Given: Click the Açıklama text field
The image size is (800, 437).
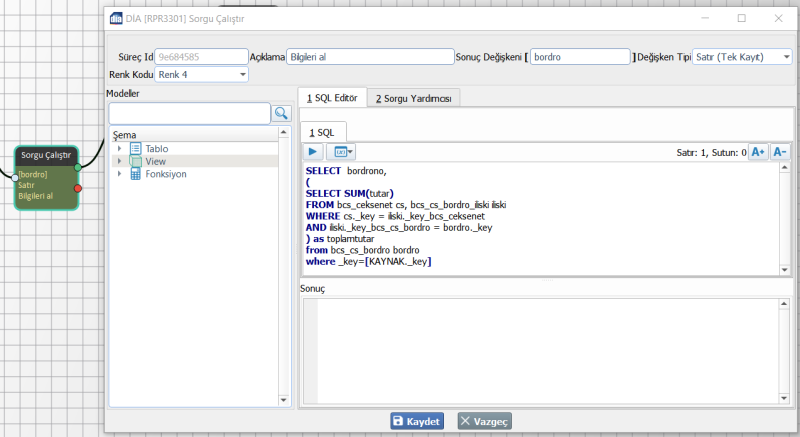Looking at the screenshot, I should [369, 57].
